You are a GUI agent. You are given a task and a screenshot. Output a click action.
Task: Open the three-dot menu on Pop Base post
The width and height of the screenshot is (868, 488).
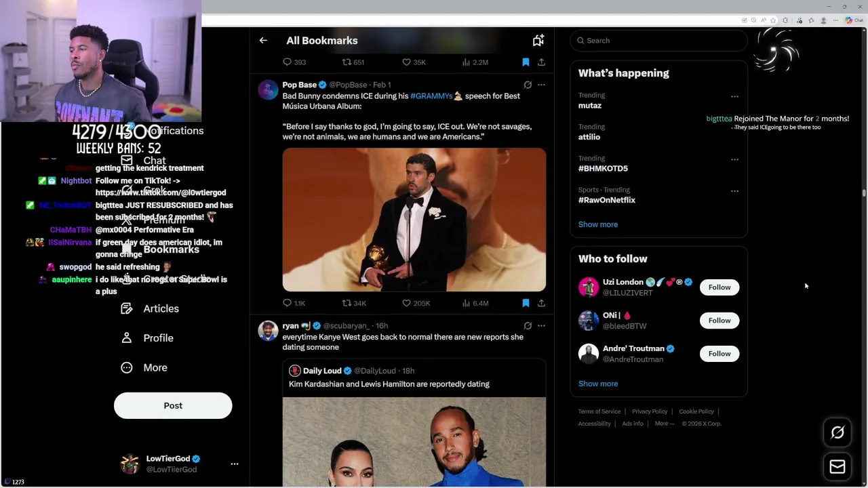[541, 85]
